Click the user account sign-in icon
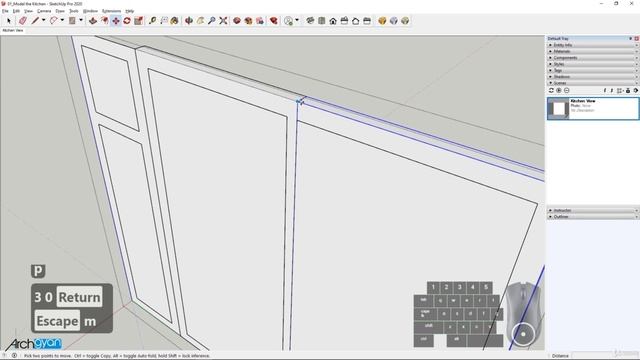The width and height of the screenshot is (640, 360). pos(288,20)
